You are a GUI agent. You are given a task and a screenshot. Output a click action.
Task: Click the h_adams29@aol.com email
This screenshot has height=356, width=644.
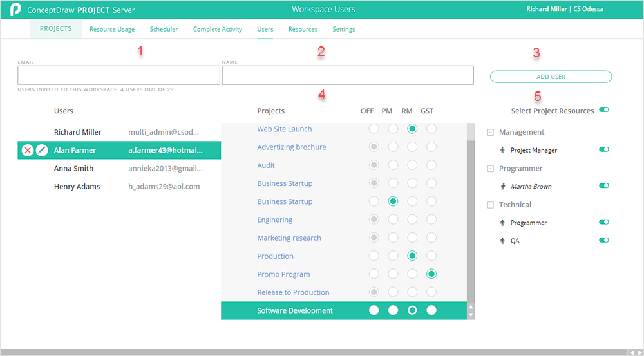[164, 187]
